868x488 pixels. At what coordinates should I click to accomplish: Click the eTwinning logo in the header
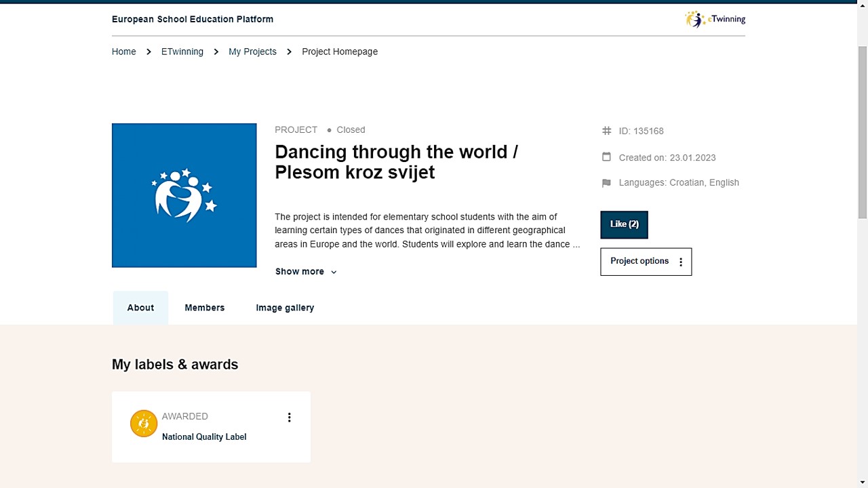click(715, 19)
